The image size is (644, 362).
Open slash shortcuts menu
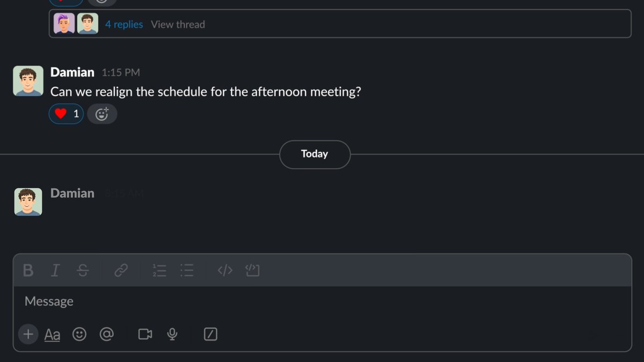(x=211, y=335)
